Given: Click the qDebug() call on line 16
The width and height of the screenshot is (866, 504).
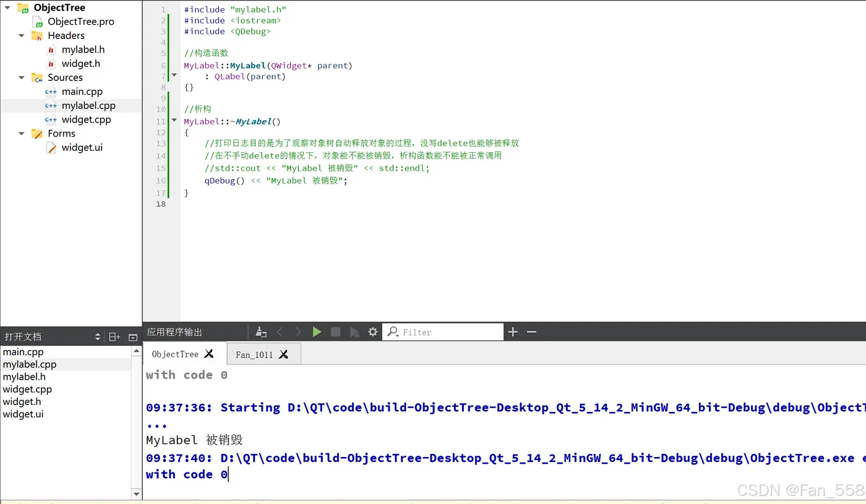Looking at the screenshot, I should (225, 181).
